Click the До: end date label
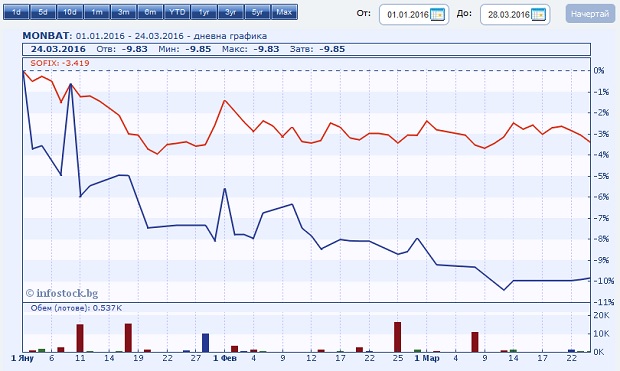 464,13
